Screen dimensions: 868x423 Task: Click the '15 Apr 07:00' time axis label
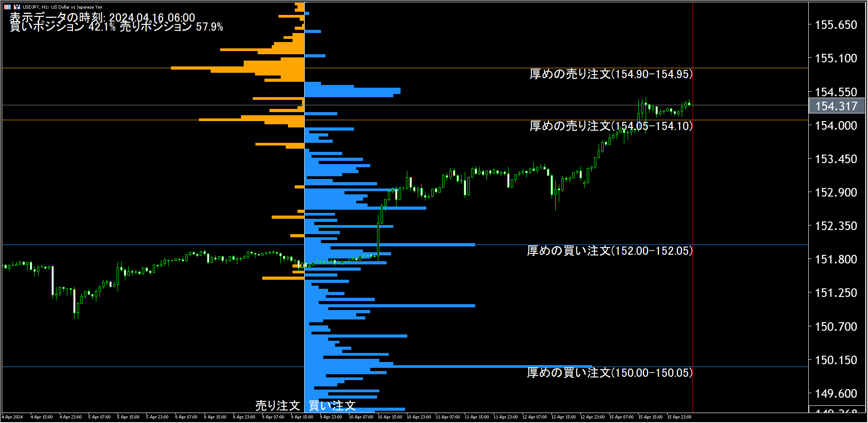(621, 417)
